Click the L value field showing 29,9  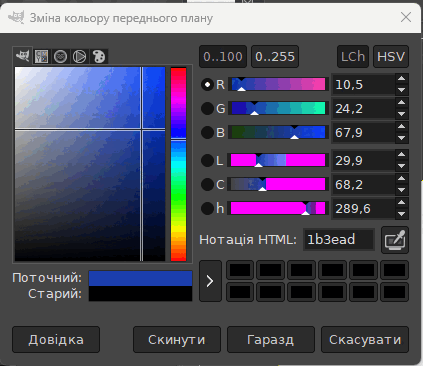(364, 161)
